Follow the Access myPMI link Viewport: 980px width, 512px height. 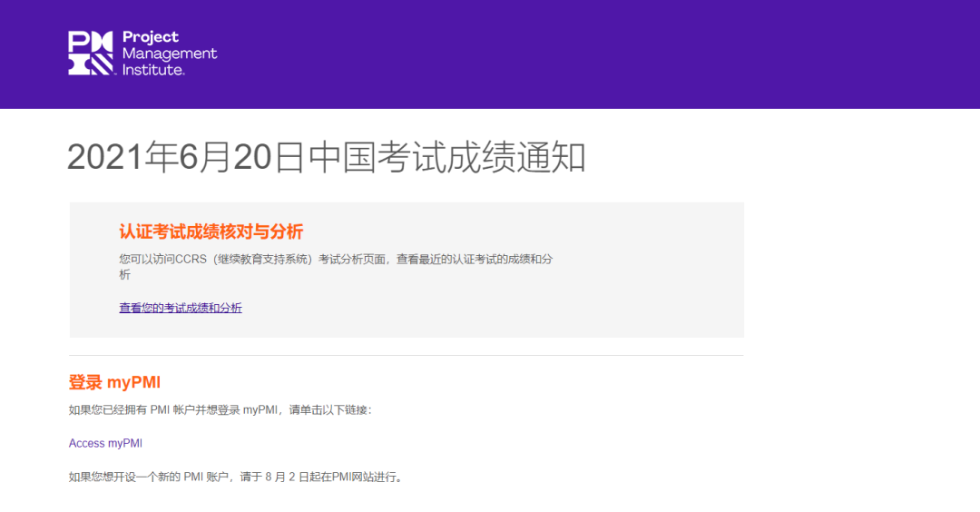click(x=105, y=444)
